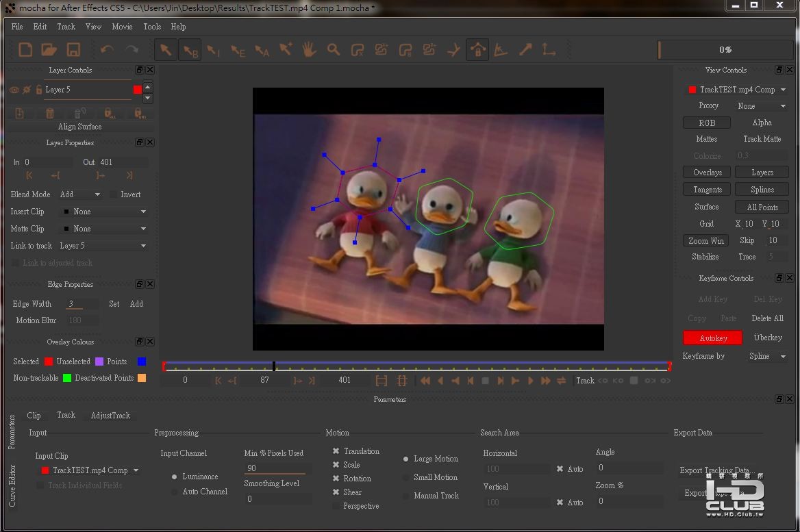This screenshot has width=800, height=532.
Task: Create a new project with the blank page icon
Action: click(25, 49)
